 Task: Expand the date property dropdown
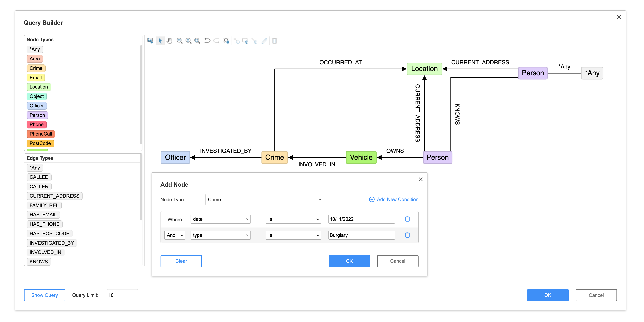point(220,219)
